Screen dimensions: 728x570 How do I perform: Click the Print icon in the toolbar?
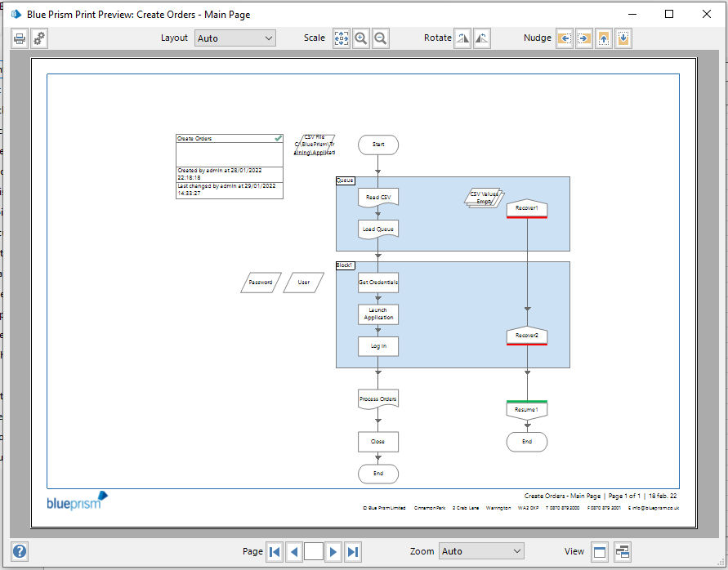(20, 38)
